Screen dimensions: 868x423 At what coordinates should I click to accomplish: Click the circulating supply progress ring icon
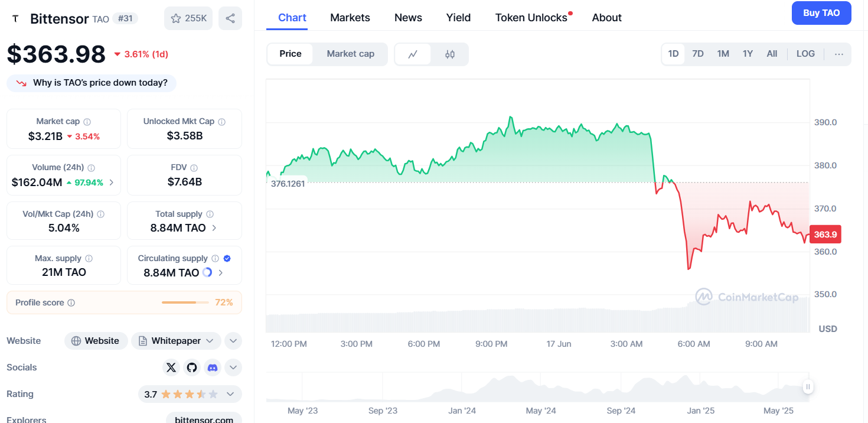[207, 272]
